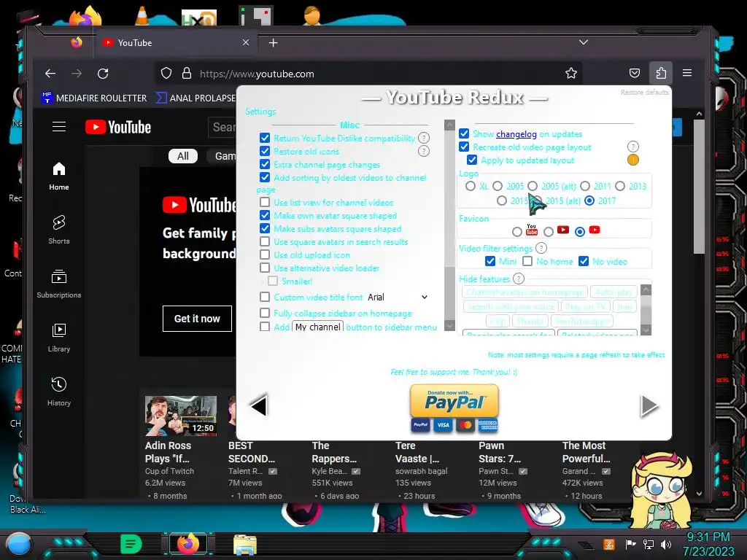This screenshot has height=560, width=747.
Task: Open the My channel sidebar button selector
Action: [318, 327]
